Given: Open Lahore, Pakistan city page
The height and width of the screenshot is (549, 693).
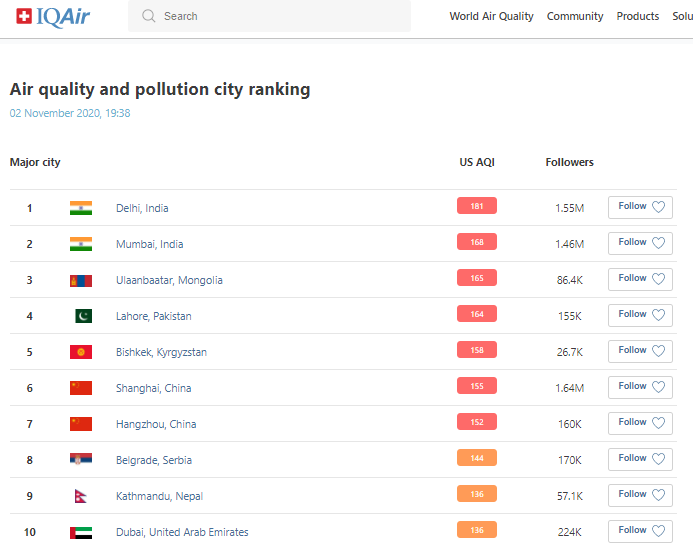Looking at the screenshot, I should (x=153, y=316).
